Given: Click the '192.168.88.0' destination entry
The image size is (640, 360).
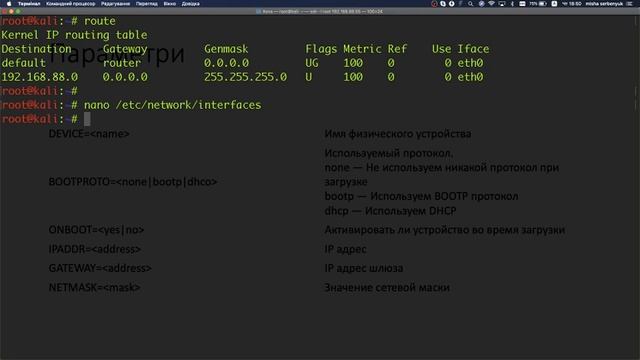Looking at the screenshot, I should tap(39, 77).
